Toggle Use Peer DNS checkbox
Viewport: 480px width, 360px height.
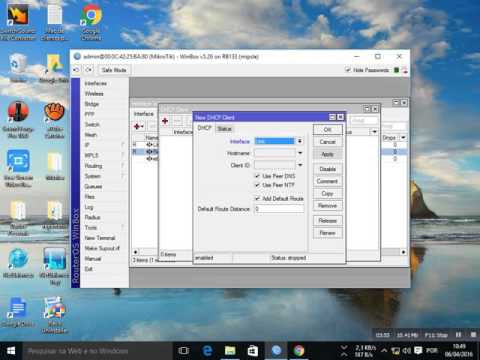pos(257,176)
